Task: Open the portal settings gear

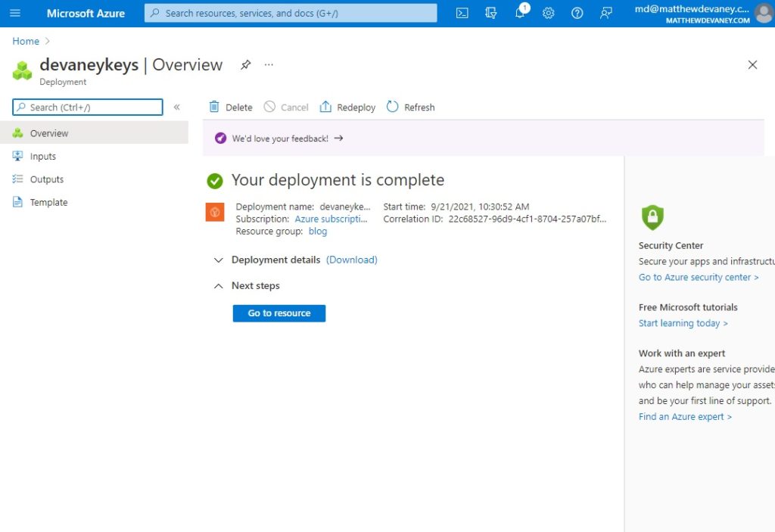Action: click(548, 14)
